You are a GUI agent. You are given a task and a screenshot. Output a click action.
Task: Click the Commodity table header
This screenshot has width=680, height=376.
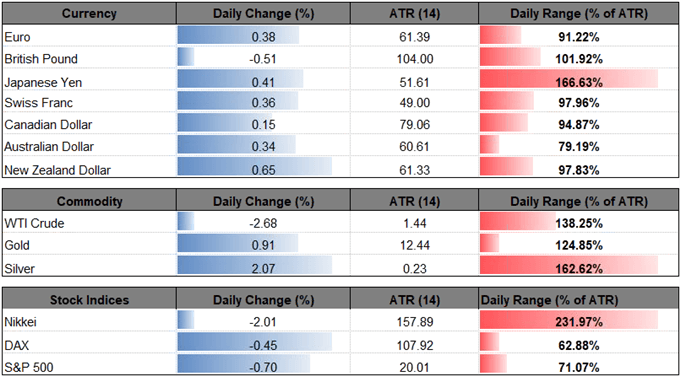coord(89,201)
